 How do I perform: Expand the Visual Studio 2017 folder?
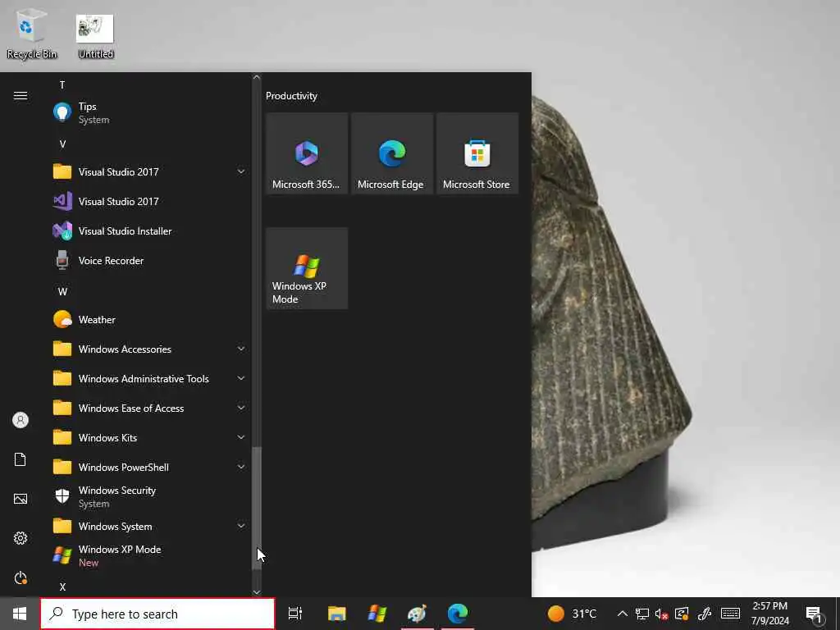coord(149,172)
